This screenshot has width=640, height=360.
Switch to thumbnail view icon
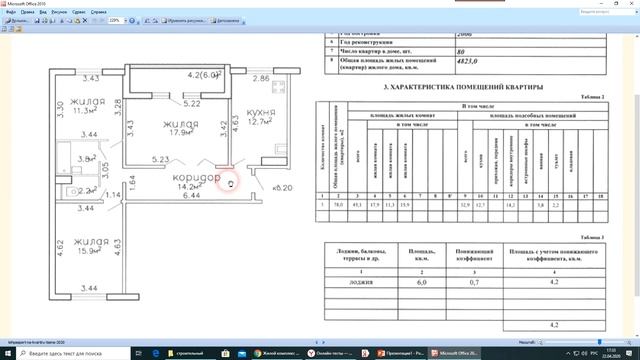4,29
